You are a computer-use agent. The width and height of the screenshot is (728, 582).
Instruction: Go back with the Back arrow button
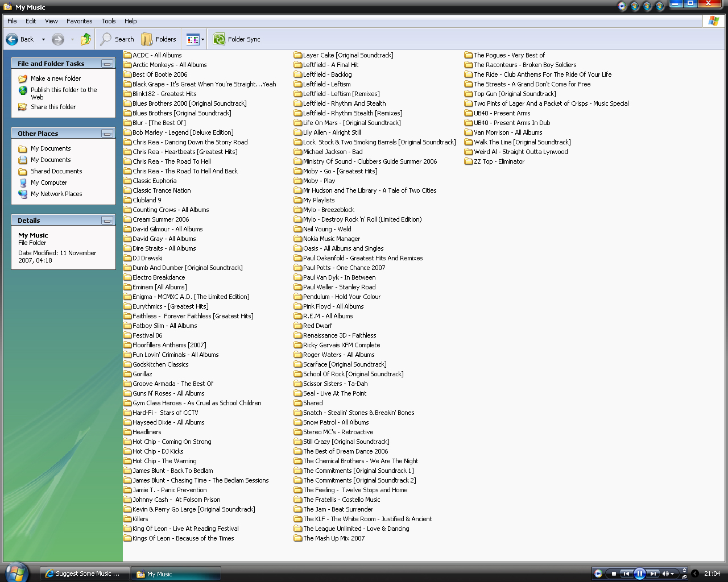pyautogui.click(x=20, y=39)
